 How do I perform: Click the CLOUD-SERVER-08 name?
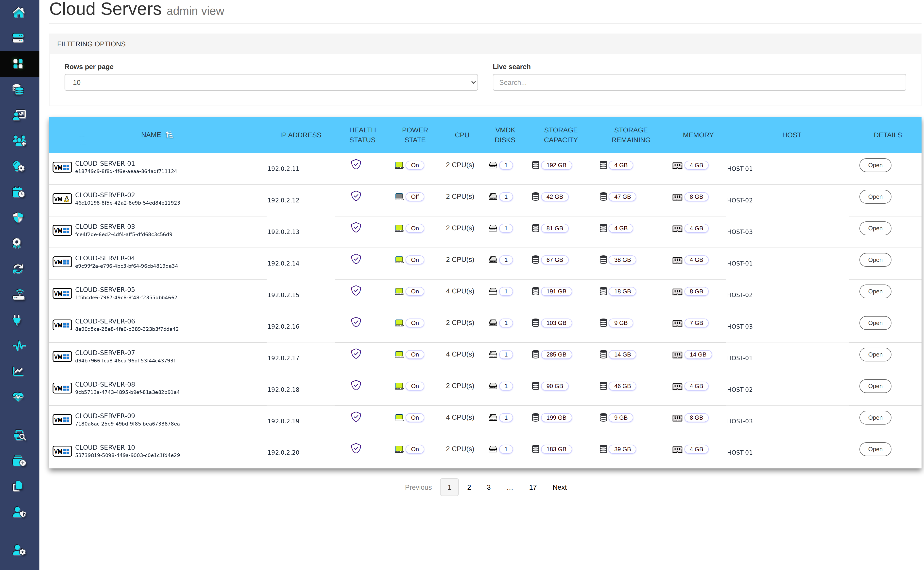click(x=105, y=384)
